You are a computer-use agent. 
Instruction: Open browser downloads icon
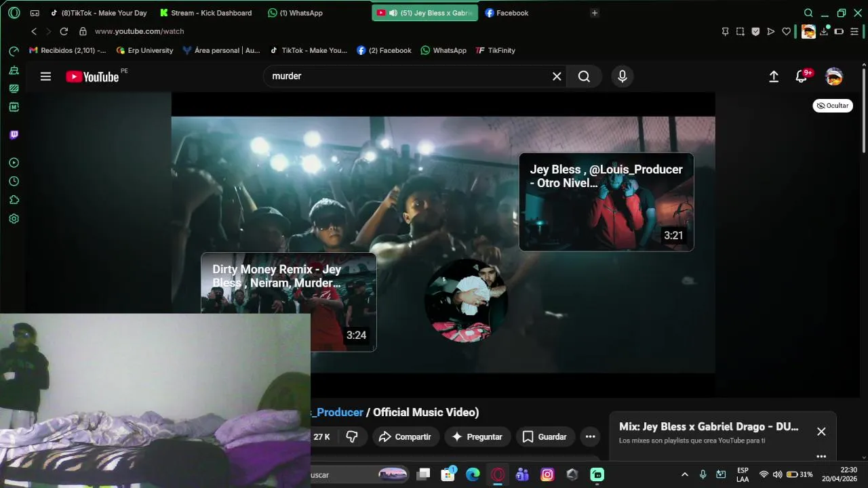click(x=824, y=31)
